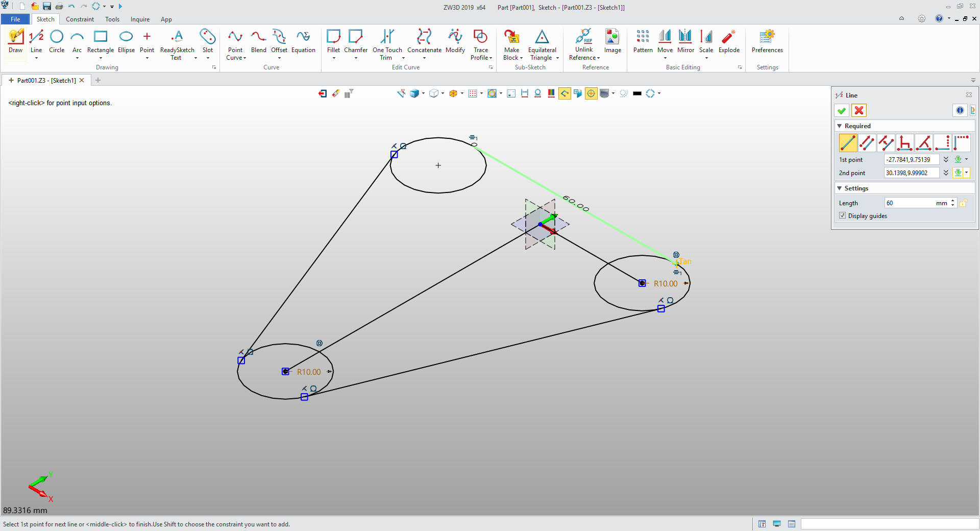
Task: Select the Part001.Z3 - [Sketch1] document tab
Action: click(46, 81)
